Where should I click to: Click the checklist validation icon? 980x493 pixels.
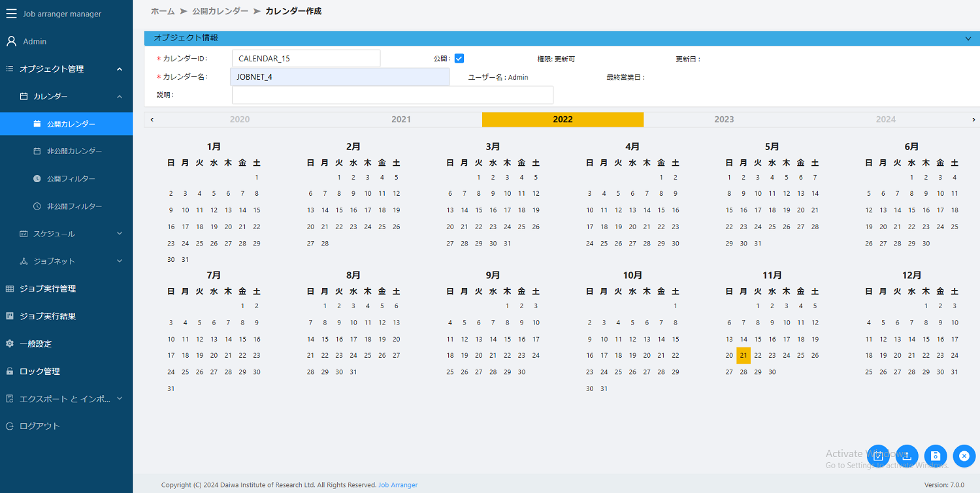click(x=878, y=456)
